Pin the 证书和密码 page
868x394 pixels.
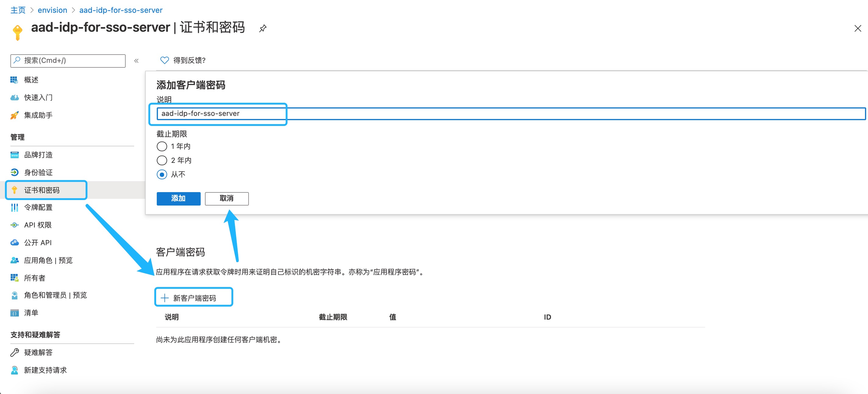coord(263,29)
